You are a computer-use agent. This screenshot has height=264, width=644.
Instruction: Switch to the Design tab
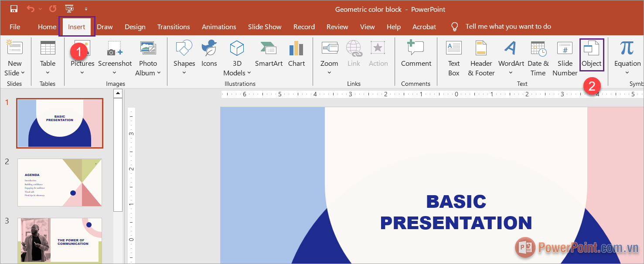pos(135,27)
